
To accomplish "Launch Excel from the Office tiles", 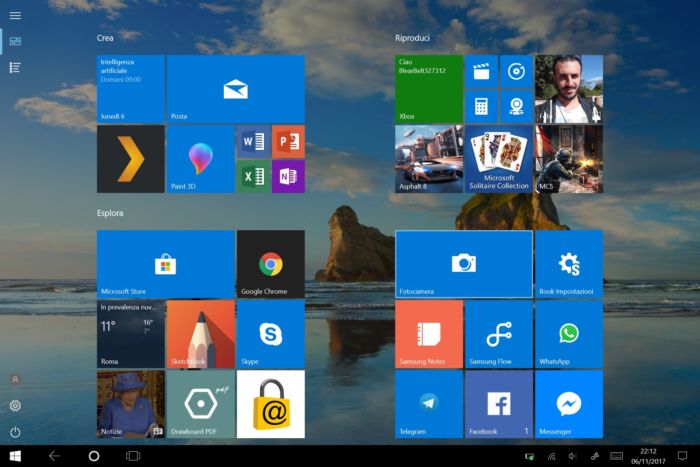I will coord(253,176).
